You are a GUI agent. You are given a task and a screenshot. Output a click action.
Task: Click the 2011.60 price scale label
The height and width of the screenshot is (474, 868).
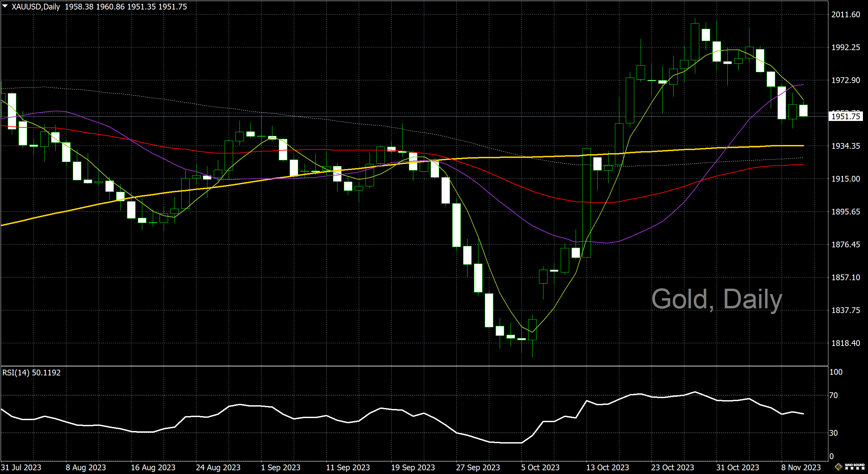point(846,15)
